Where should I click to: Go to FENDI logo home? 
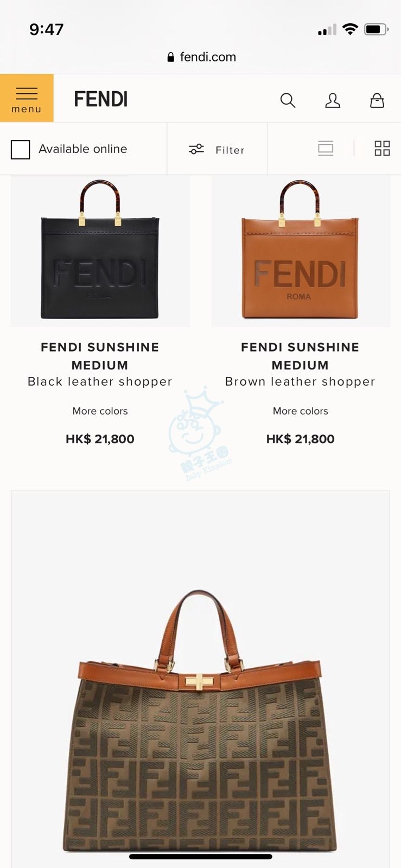[x=101, y=99]
